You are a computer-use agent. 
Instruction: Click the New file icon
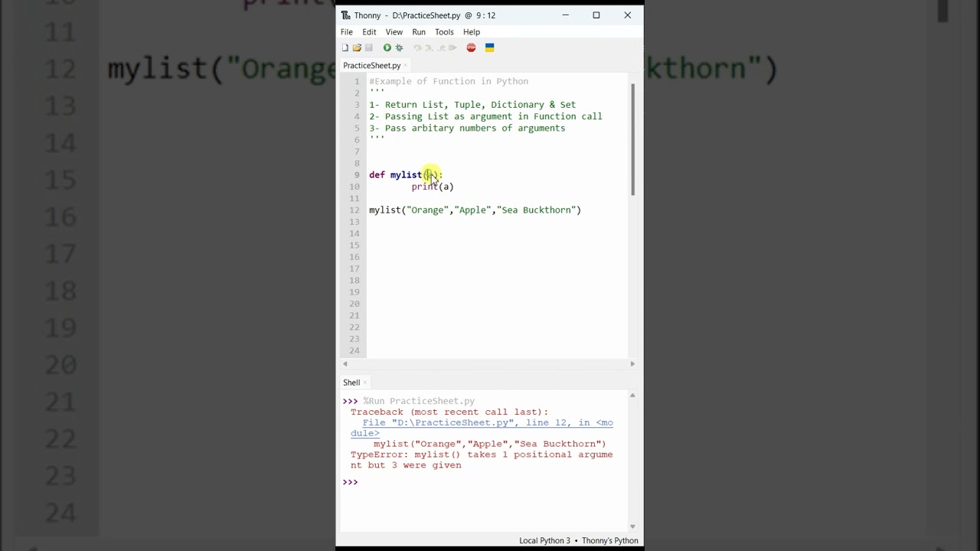[x=345, y=47]
